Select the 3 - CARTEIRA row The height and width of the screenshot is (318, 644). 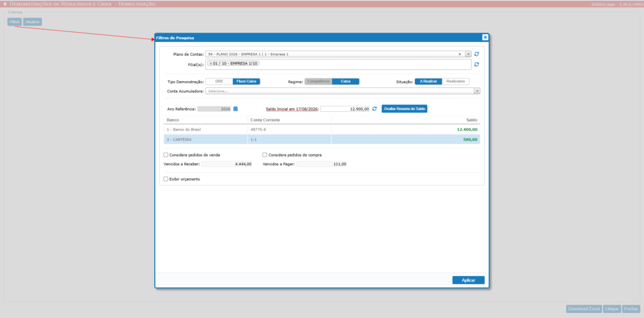[322, 140]
